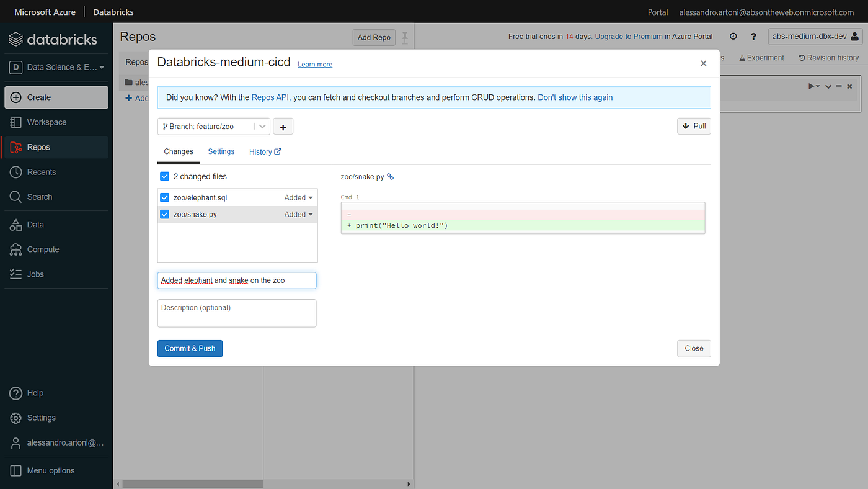Uncheck the zoo/snake.py file
This screenshot has width=868, height=489.
click(164, 213)
